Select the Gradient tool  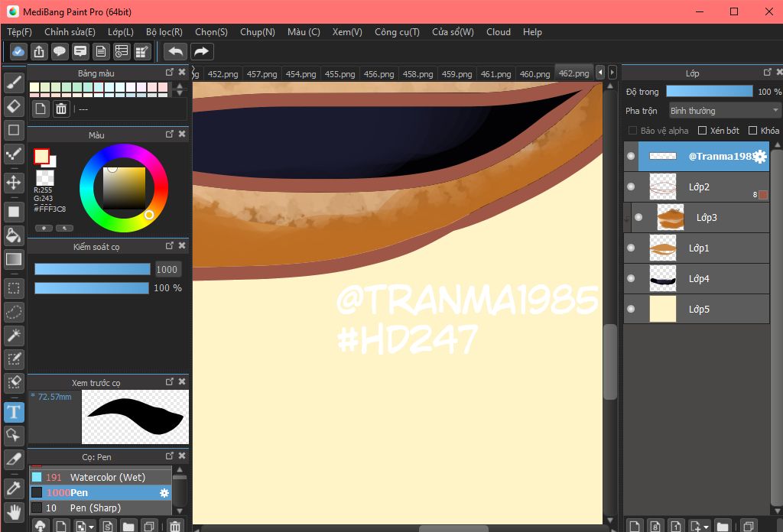(x=14, y=259)
